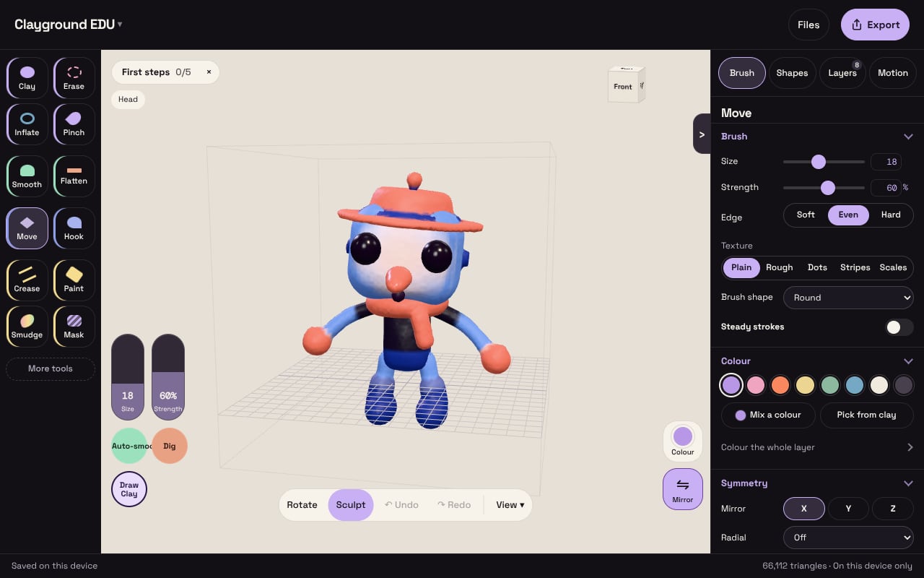Click More tools button
Viewport: 924px width, 578px height.
point(51,368)
